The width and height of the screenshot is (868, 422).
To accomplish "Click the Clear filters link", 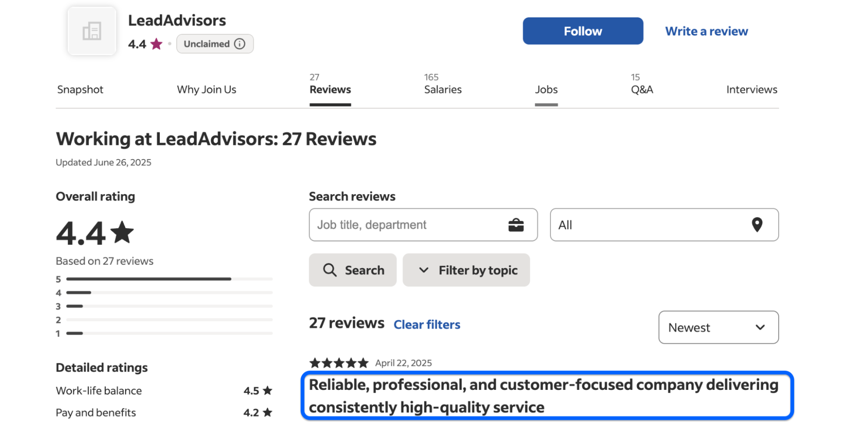I will (427, 325).
